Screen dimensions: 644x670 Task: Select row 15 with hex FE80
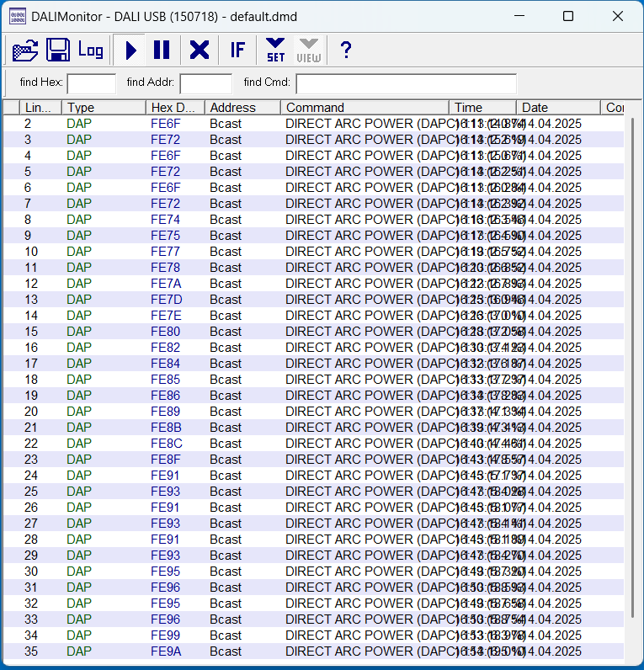(165, 332)
